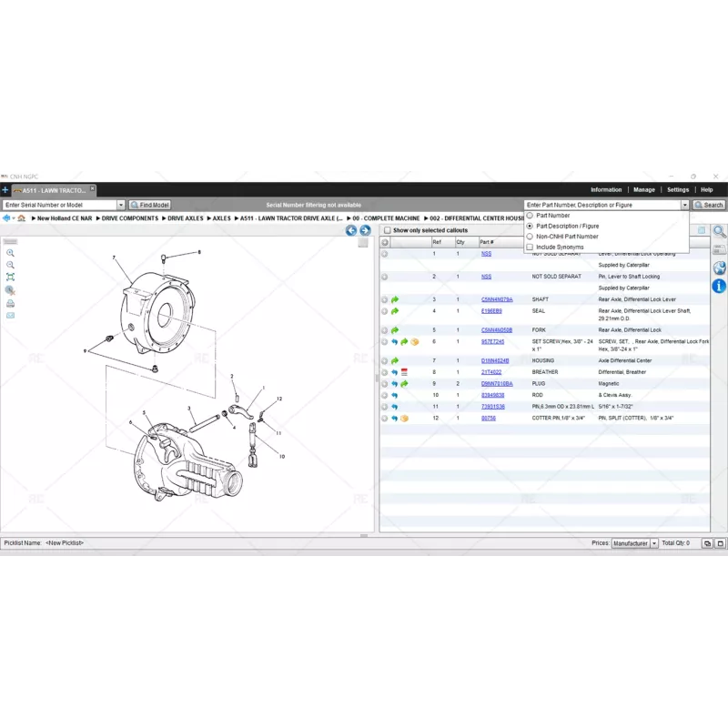
Task: Click the print icon beside the diagram
Action: [x=10, y=303]
